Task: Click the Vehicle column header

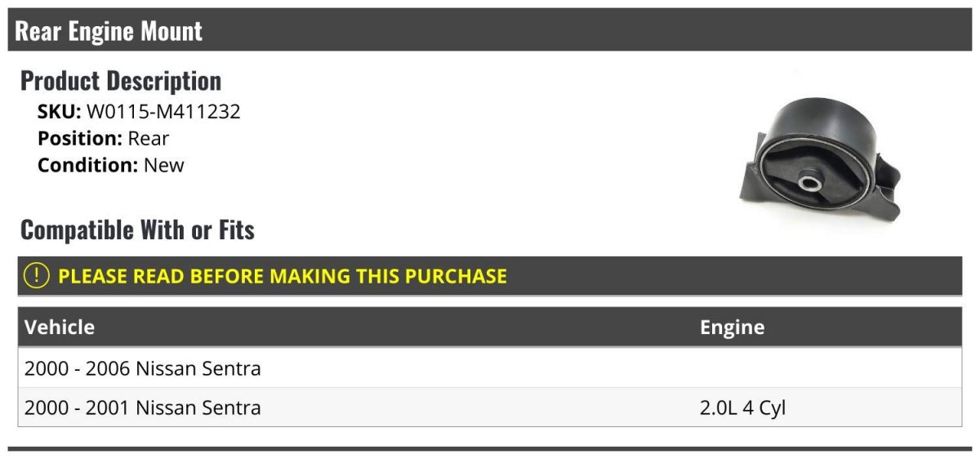Action: coord(60,328)
